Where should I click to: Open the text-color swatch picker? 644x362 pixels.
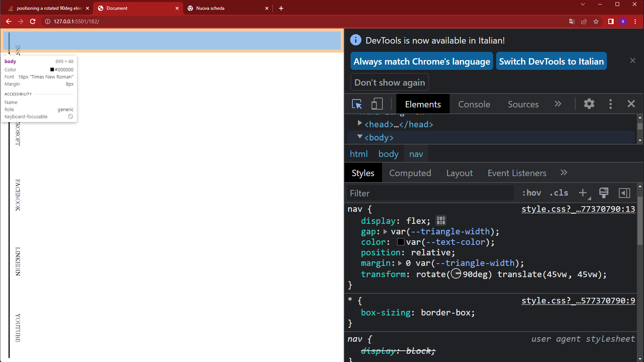(x=401, y=242)
